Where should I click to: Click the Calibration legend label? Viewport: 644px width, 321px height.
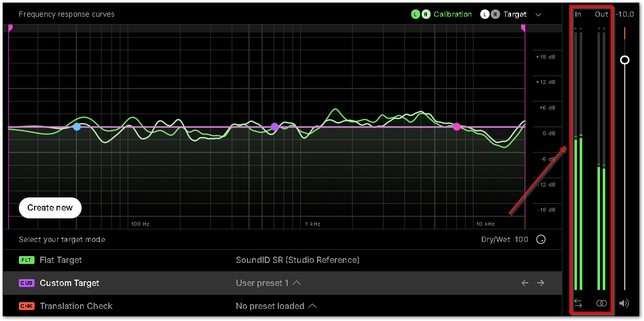[x=453, y=15]
